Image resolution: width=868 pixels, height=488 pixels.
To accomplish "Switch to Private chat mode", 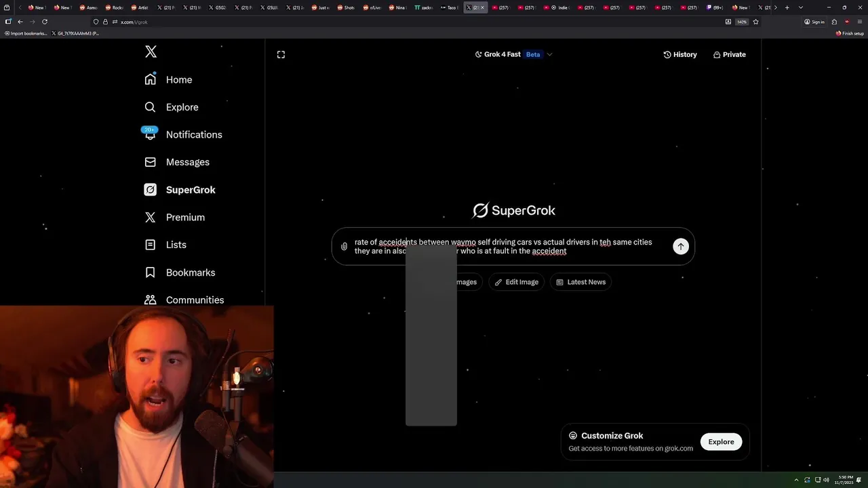I will (x=730, y=54).
